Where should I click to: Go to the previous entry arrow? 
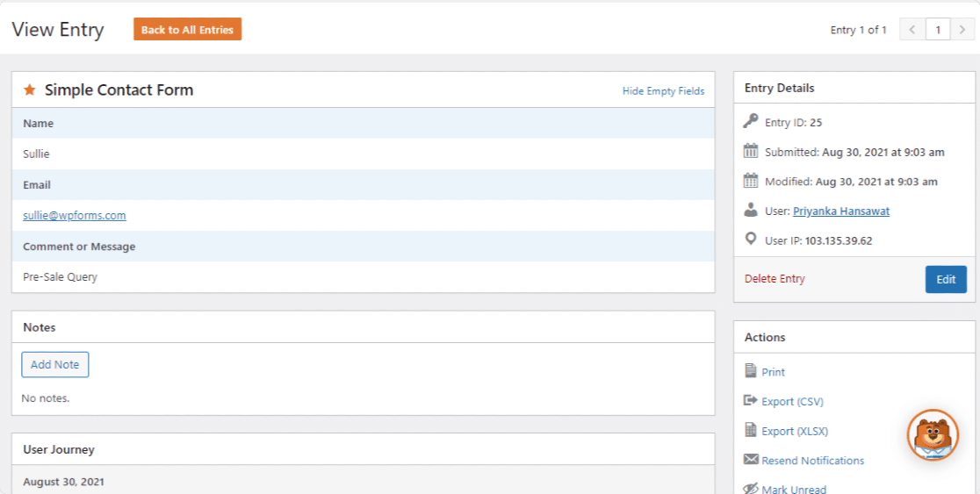(912, 29)
